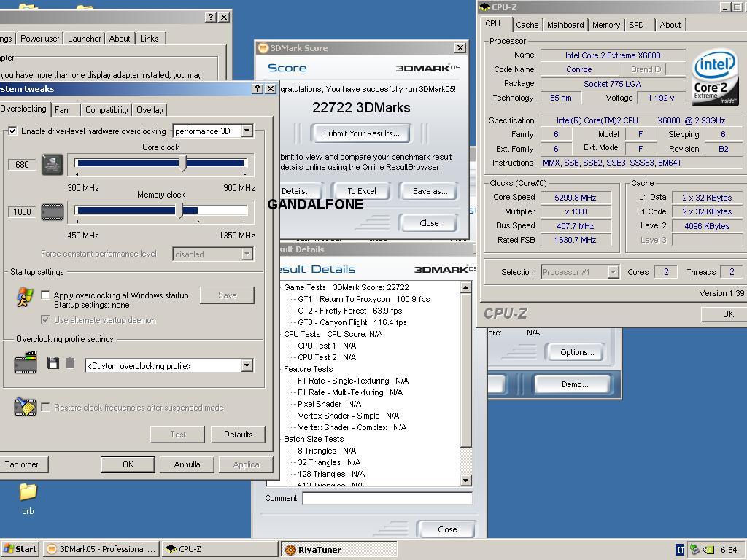Viewport: 747px width, 560px height.
Task: Save overclocking profile with floppy disk icon
Action: [53, 363]
